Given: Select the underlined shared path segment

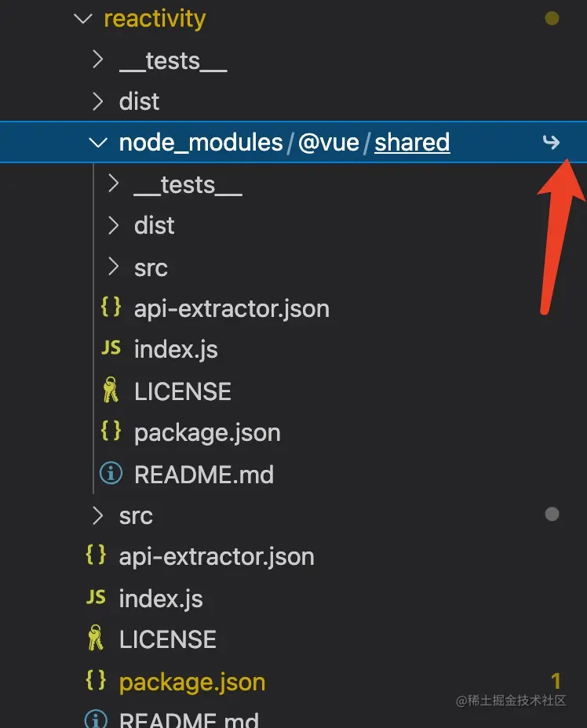Looking at the screenshot, I should [x=412, y=143].
